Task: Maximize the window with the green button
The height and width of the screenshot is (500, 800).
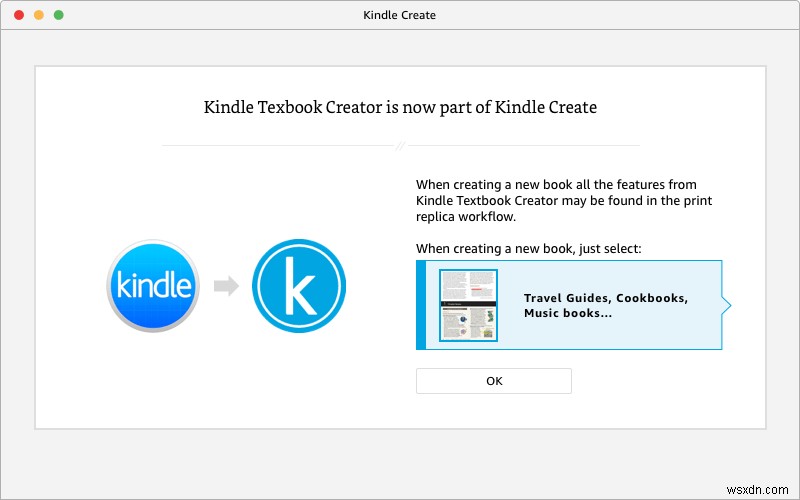Action: click(x=59, y=15)
